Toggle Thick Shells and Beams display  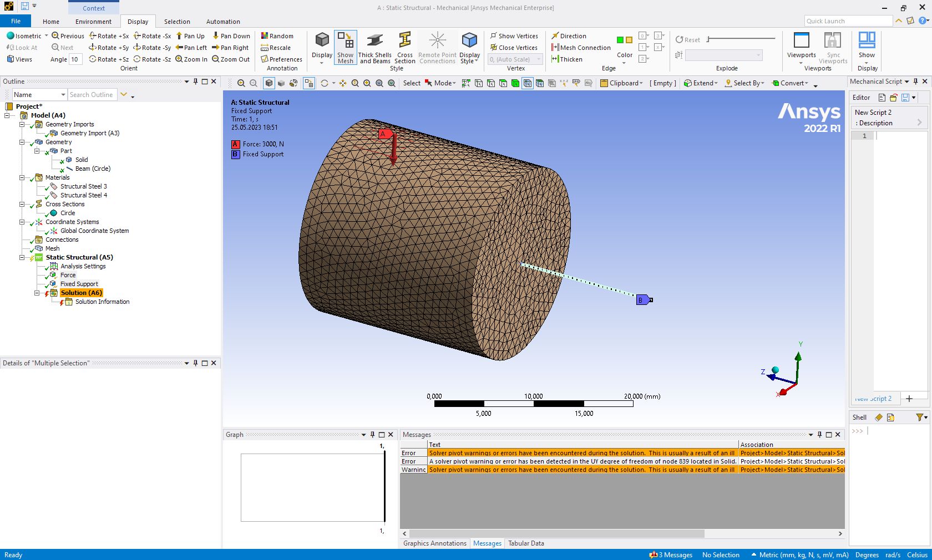click(374, 48)
